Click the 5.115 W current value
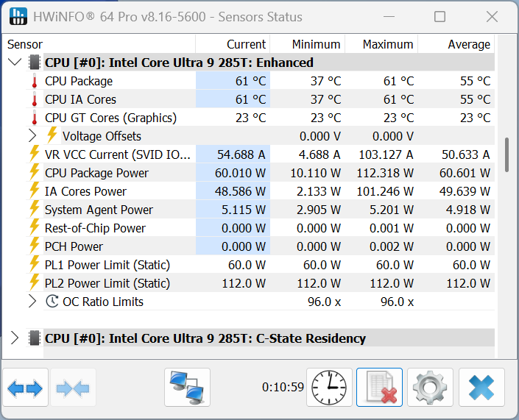This screenshot has width=519, height=420. pyautogui.click(x=243, y=210)
